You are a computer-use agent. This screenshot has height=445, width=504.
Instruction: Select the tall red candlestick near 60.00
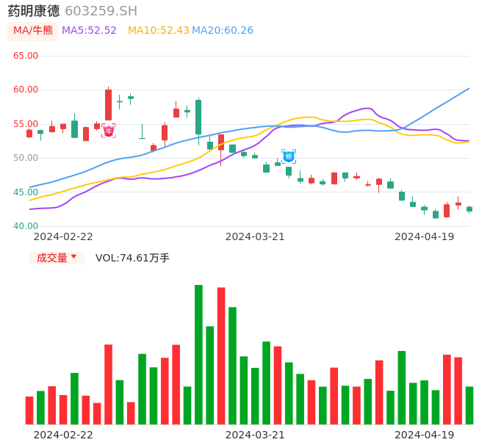tap(109, 104)
